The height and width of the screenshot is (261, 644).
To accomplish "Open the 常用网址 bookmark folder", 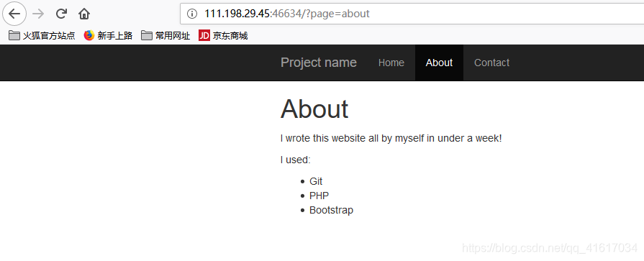I will 165,36.
